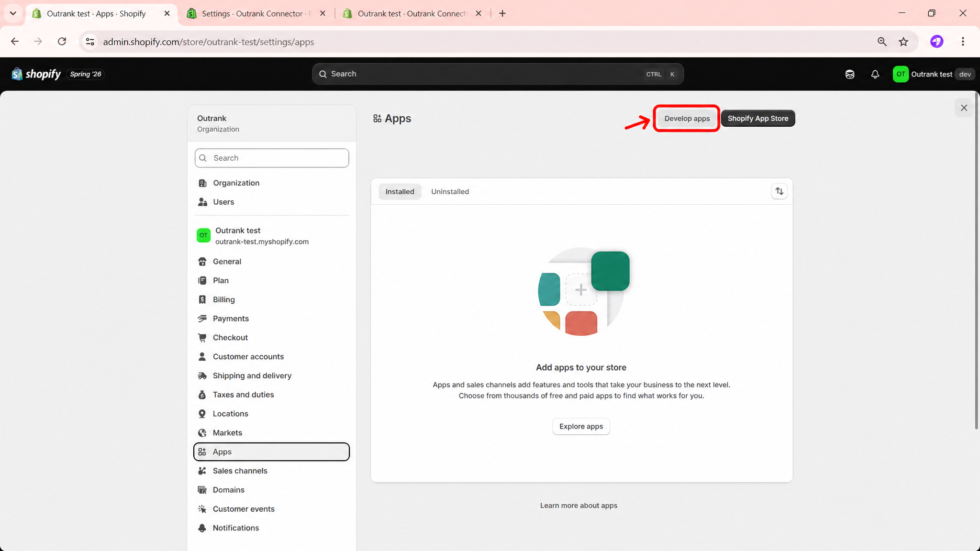Image resolution: width=980 pixels, height=551 pixels.
Task: Open the Learn more about apps link
Action: click(579, 506)
